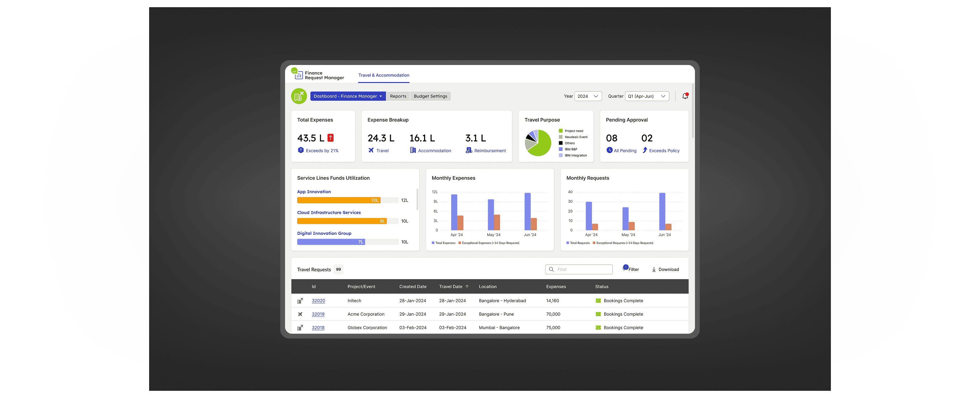Image resolution: width=980 pixels, height=398 pixels.
Task: Open the Dashboard - Finance Manager dropdown
Action: point(348,96)
